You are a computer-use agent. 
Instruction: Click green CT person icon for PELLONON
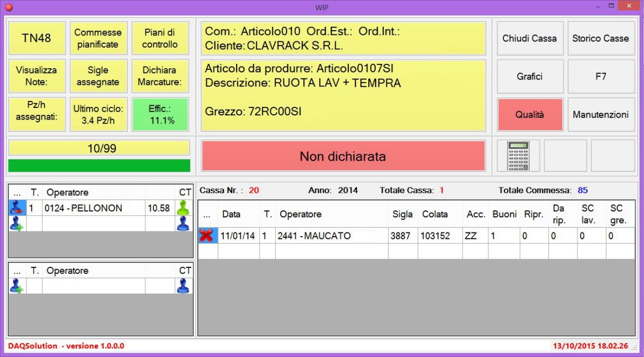(183, 208)
